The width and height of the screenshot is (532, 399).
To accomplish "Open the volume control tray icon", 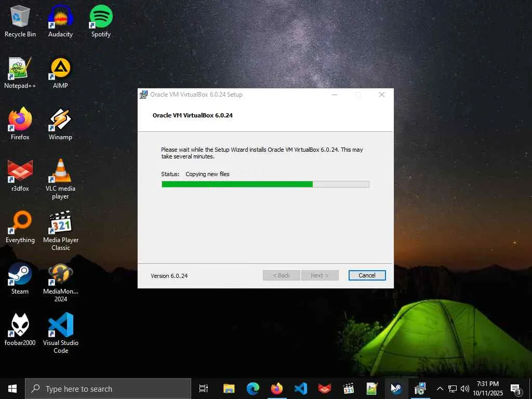I will point(465,389).
